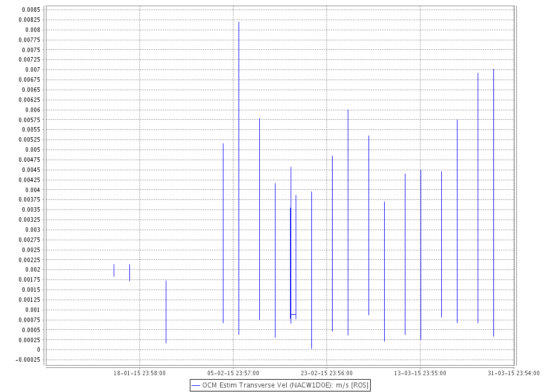Viewport: 560px width, 392px height.
Task: Click y-axis label 0.00575
Action: pyautogui.click(x=30, y=120)
